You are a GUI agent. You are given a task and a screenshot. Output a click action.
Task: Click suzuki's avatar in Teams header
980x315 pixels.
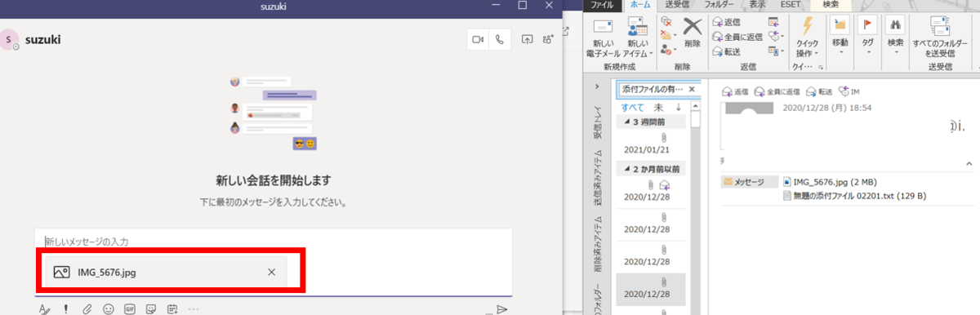pos(8,39)
